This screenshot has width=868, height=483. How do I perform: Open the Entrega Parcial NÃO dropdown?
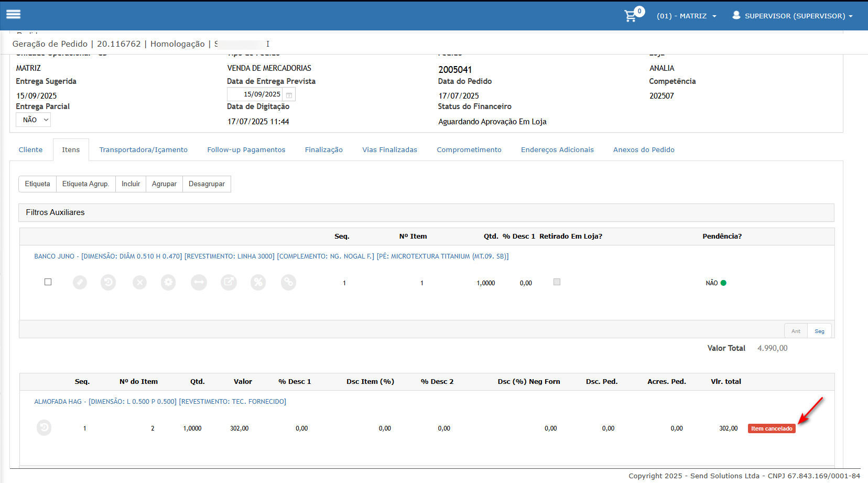click(33, 120)
